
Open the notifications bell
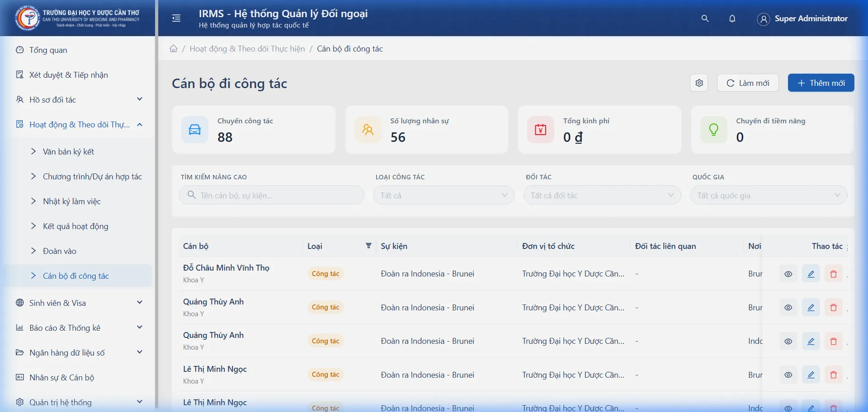coord(732,19)
